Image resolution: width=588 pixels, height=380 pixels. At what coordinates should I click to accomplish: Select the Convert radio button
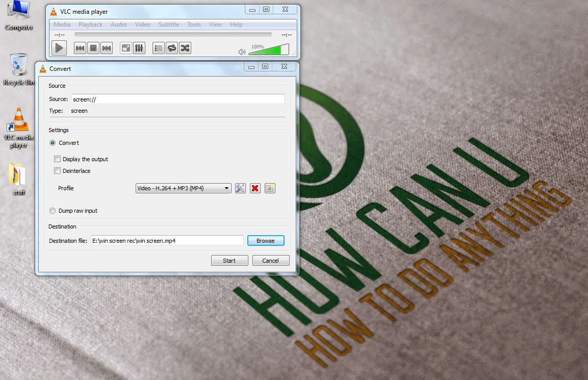click(53, 143)
